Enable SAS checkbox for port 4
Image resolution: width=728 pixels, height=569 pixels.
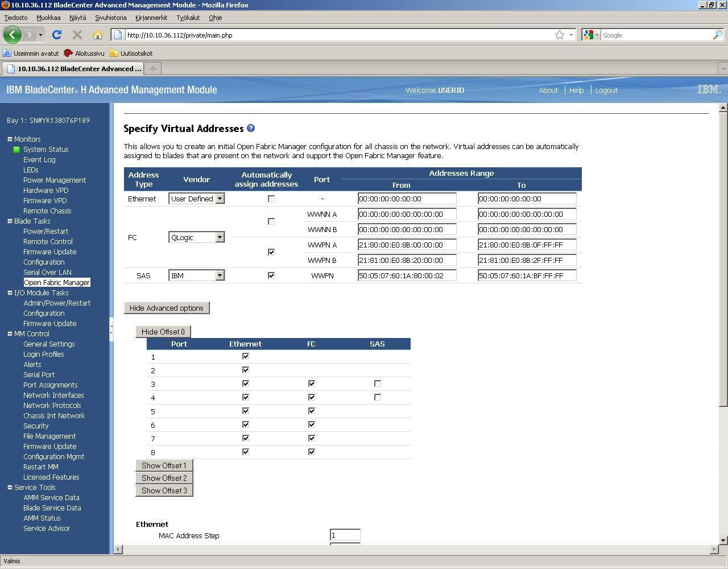click(x=378, y=397)
